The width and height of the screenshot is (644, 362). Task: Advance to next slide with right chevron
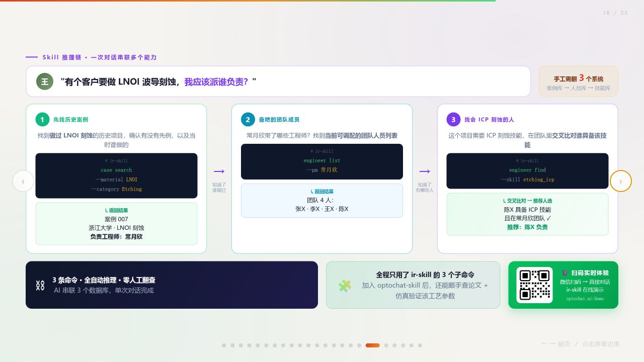click(x=620, y=181)
